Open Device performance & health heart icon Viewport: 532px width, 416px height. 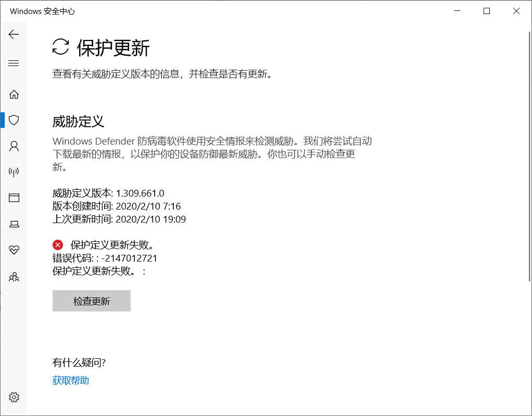pyautogui.click(x=14, y=250)
